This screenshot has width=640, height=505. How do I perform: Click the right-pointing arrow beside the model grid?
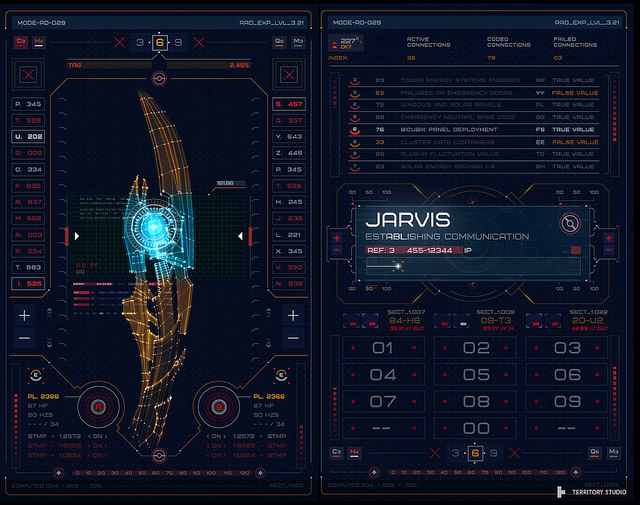point(77,236)
